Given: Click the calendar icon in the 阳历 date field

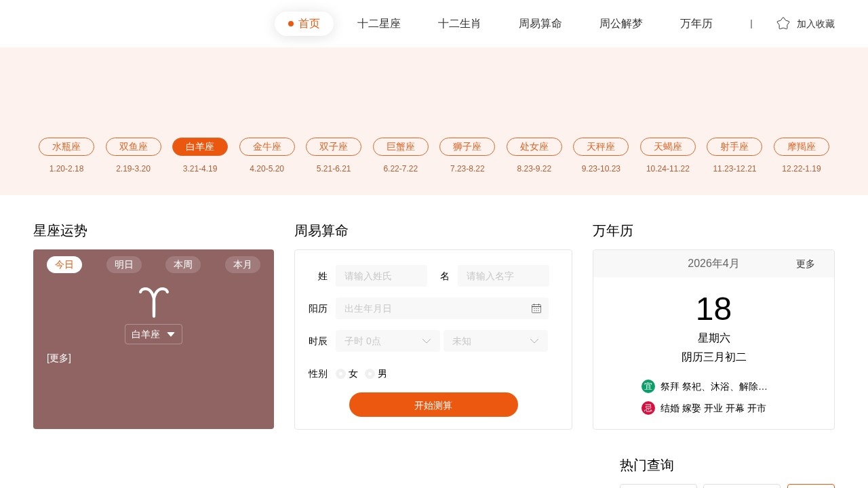Looking at the screenshot, I should pos(536,308).
